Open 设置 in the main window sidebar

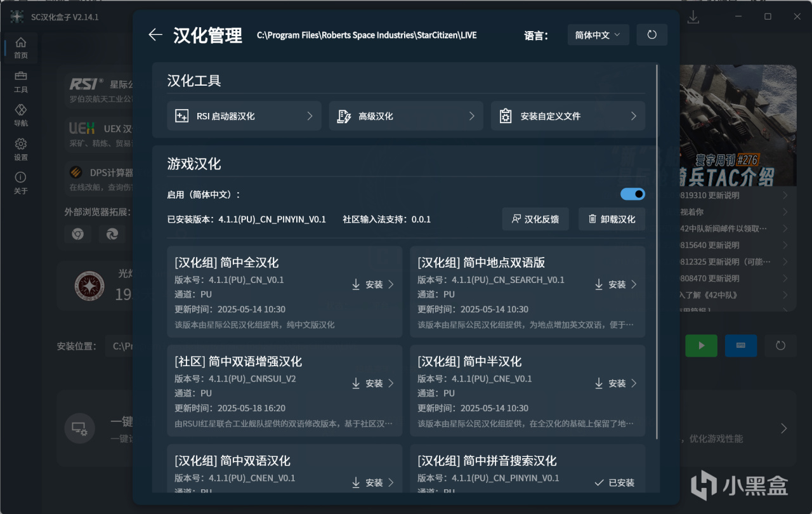(x=21, y=150)
